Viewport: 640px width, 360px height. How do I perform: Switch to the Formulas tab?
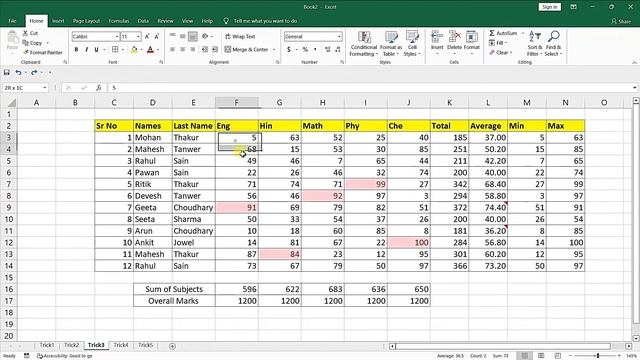(x=118, y=21)
